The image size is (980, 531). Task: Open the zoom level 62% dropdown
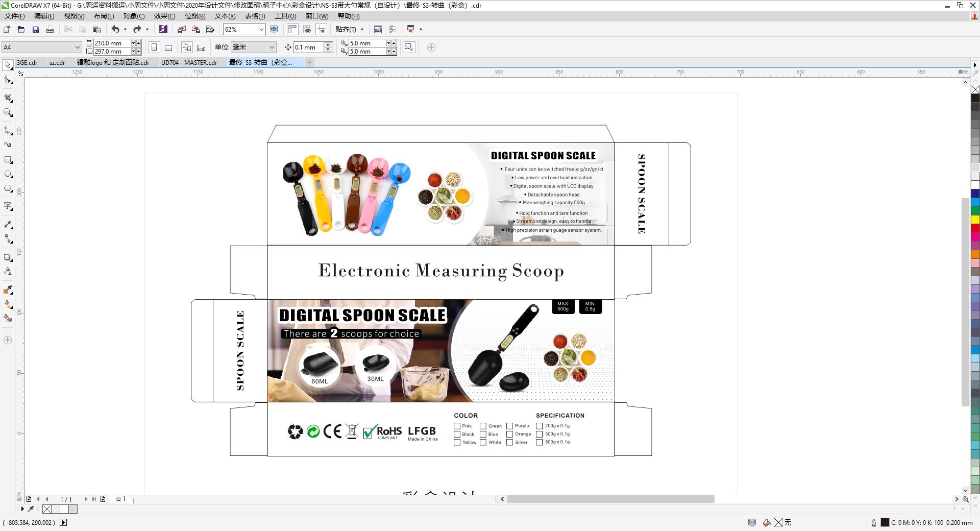pyautogui.click(x=261, y=30)
